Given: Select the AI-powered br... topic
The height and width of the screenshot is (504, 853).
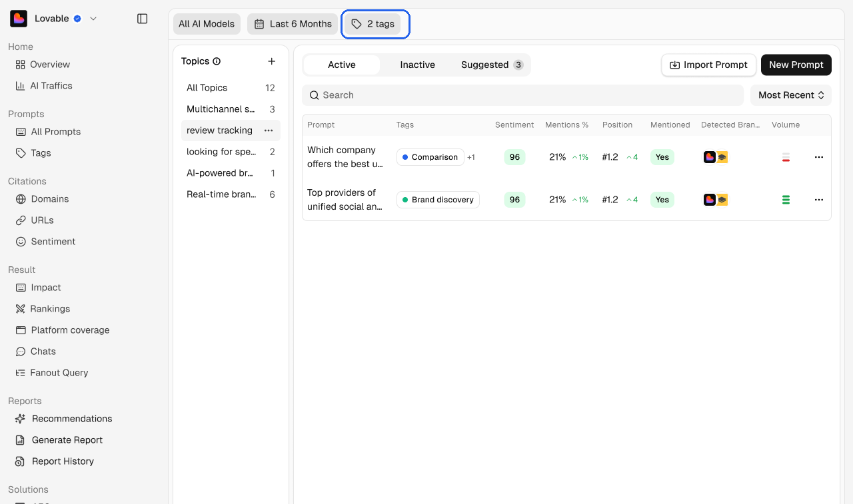Looking at the screenshot, I should coord(231,173).
